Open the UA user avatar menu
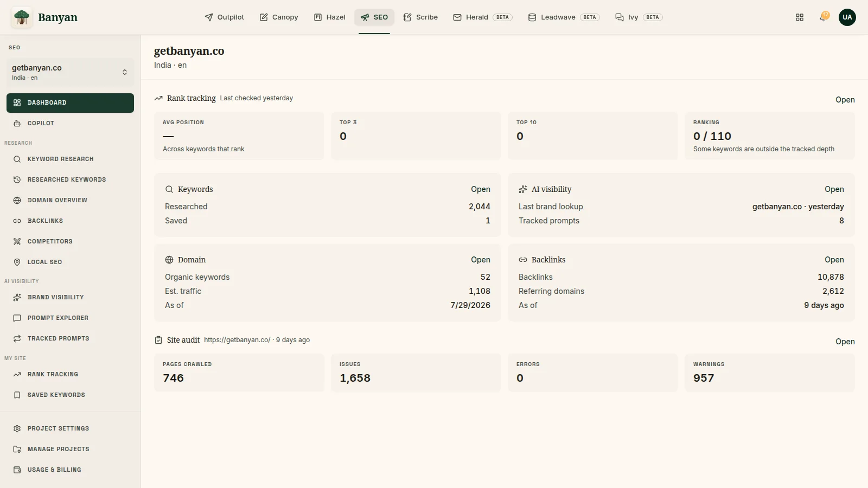 [x=847, y=17]
